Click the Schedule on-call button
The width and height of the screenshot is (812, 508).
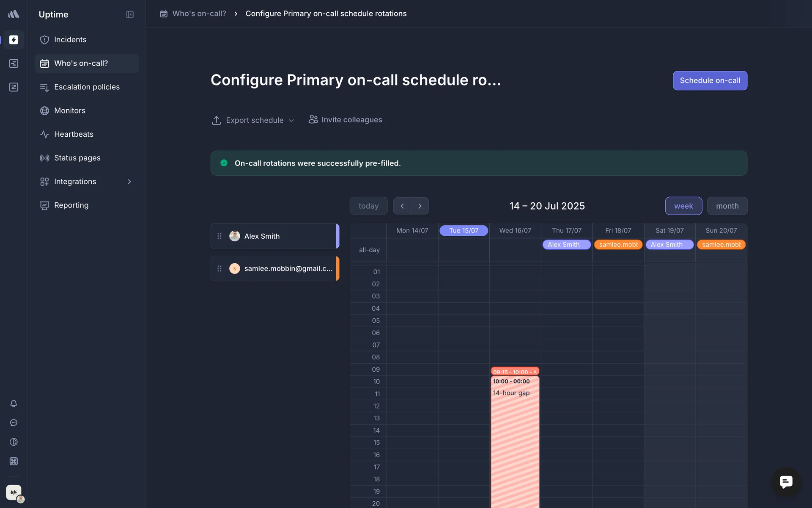[x=710, y=80]
